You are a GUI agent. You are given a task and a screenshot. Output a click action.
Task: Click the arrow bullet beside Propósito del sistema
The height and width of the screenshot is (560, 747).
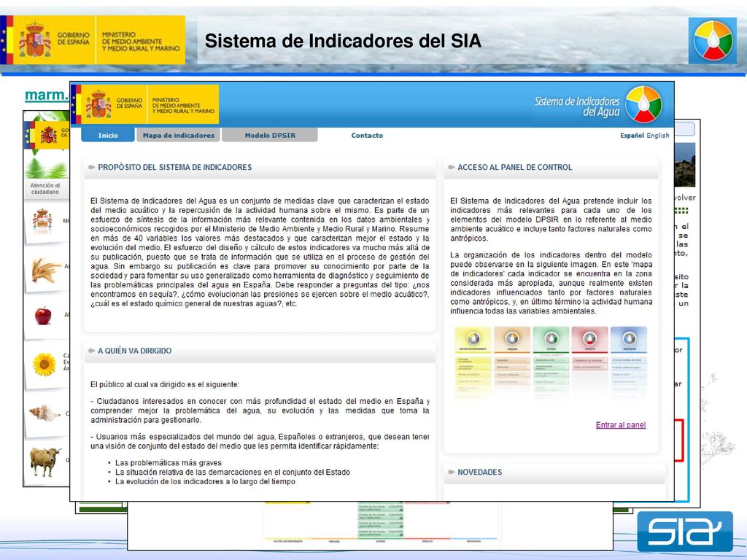pyautogui.click(x=91, y=167)
